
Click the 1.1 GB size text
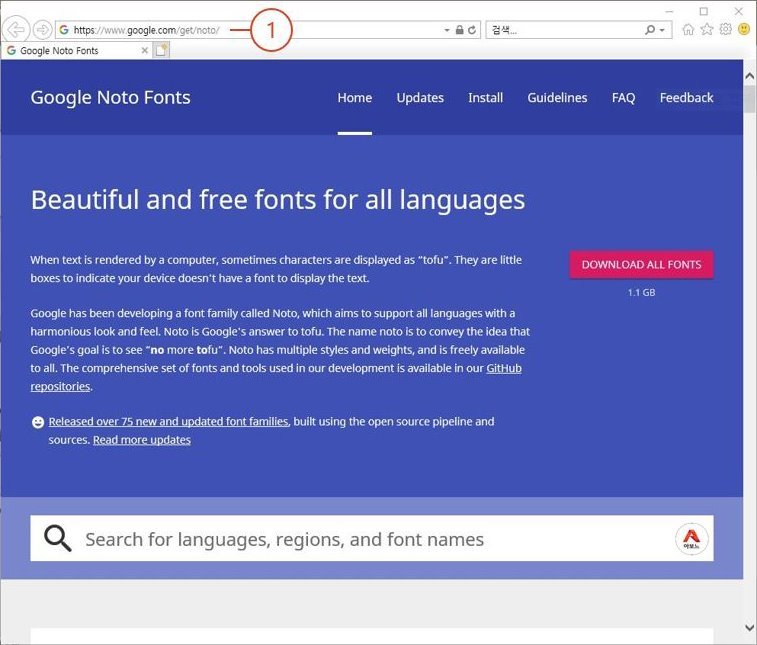(642, 293)
